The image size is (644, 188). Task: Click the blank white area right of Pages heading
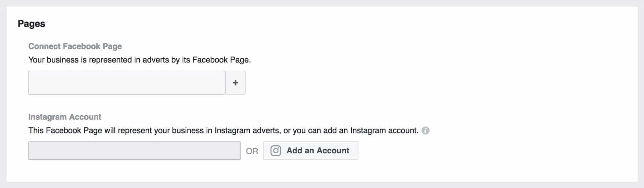336,24
